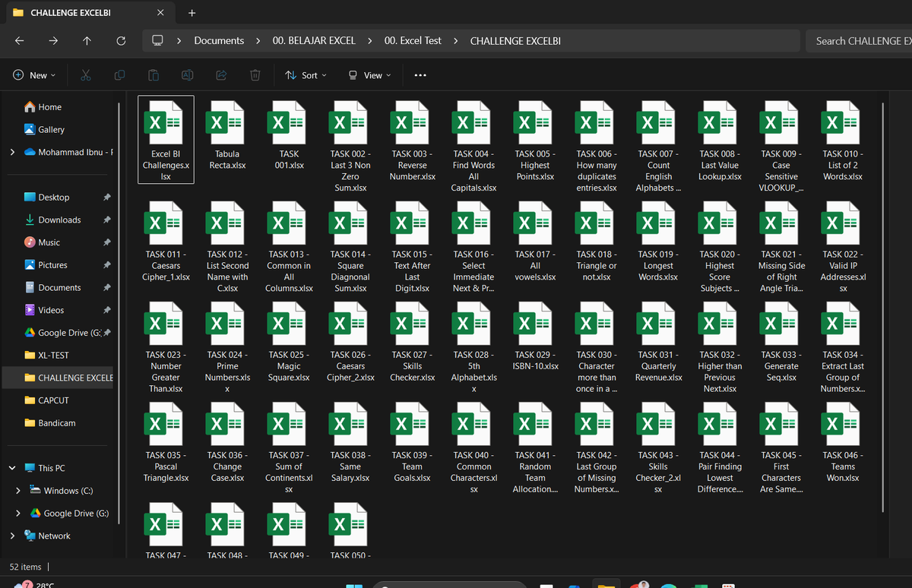Select TASK 046 - Teams Won file
912x588 pixels.
pos(843,442)
